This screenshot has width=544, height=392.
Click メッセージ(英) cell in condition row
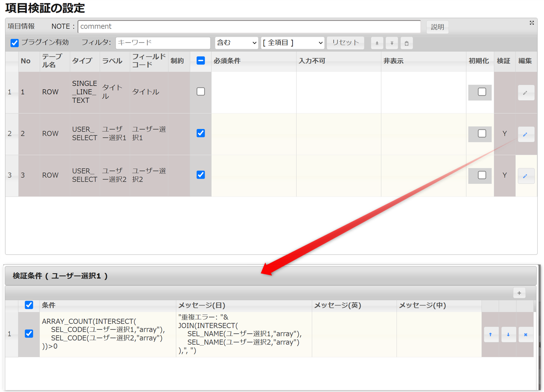point(354,334)
